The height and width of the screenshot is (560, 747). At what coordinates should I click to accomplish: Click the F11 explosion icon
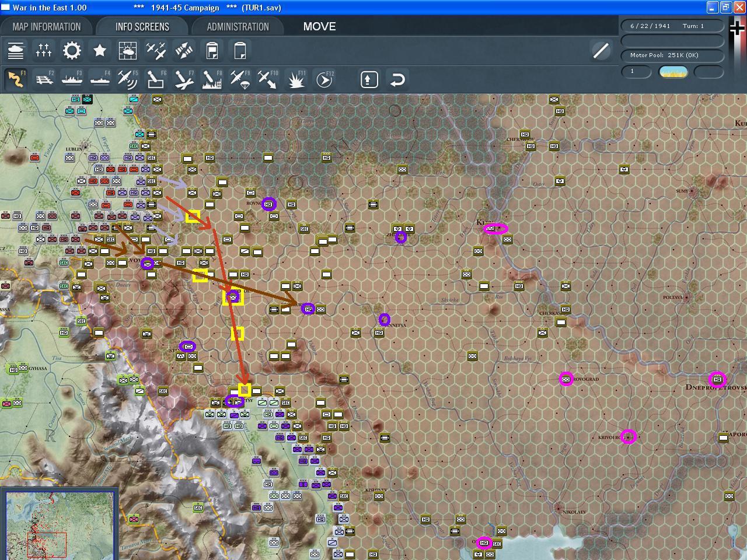(x=296, y=79)
